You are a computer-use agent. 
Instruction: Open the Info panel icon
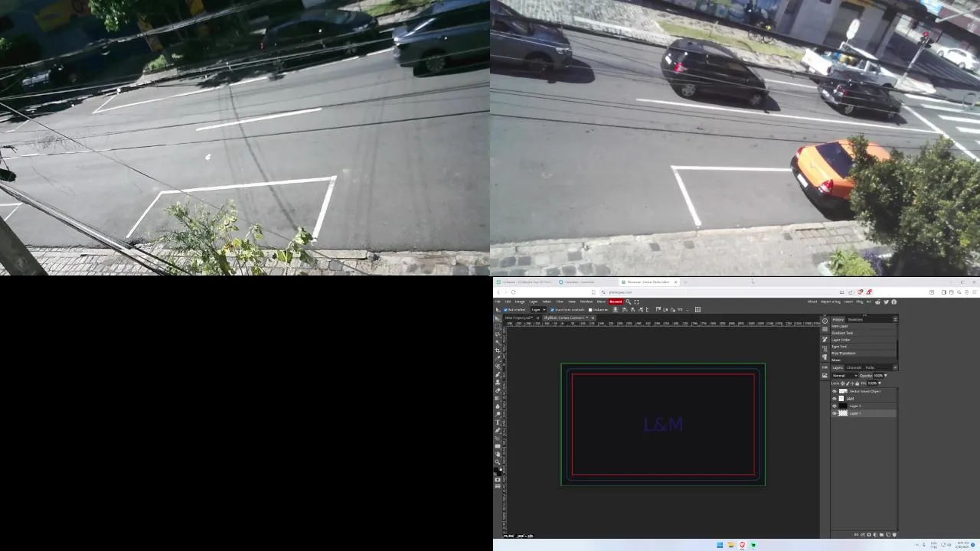point(825,321)
